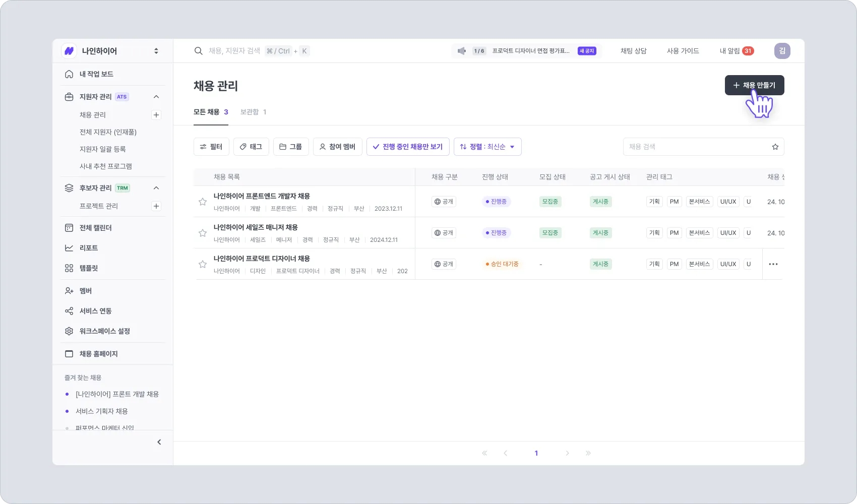Go to next page arrow

coord(567,453)
